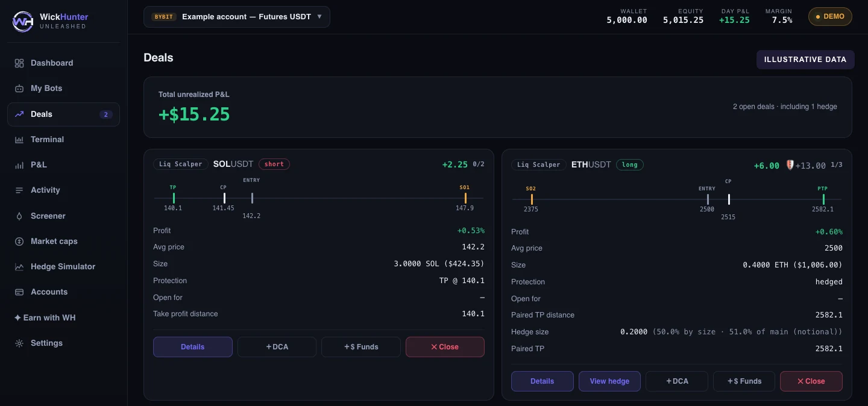Click the 0.4000 ETH ($1,006.00) size value
The width and height of the screenshot is (868, 406).
(793, 265)
